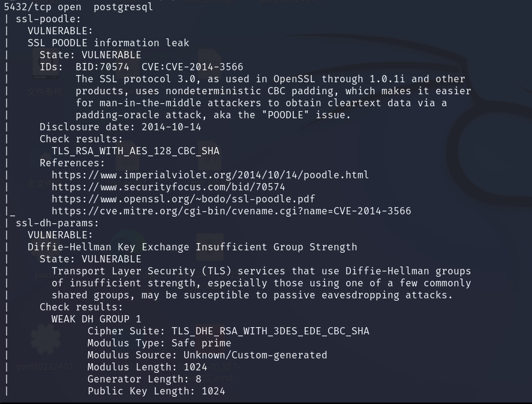Screen dimensions: 532x404
Task: Click the ssl-dh-params: script heading
Action: click(x=58, y=223)
